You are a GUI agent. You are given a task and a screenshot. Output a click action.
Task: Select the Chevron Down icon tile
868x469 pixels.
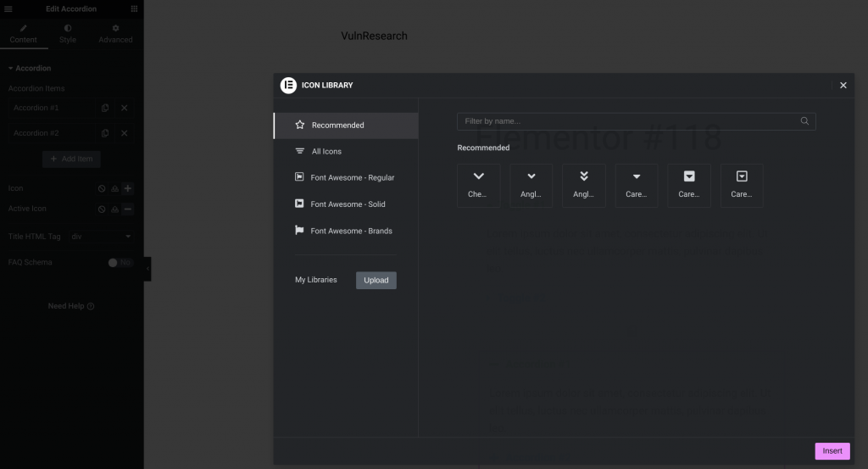[x=478, y=186]
